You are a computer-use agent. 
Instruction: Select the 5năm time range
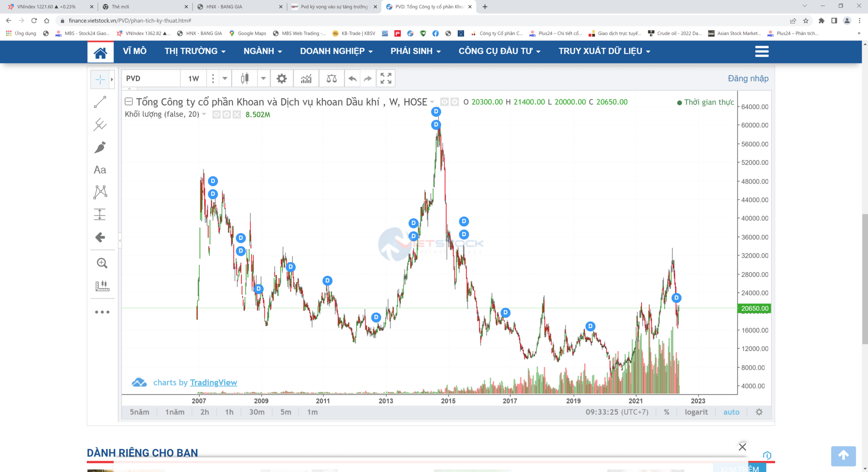(139, 412)
